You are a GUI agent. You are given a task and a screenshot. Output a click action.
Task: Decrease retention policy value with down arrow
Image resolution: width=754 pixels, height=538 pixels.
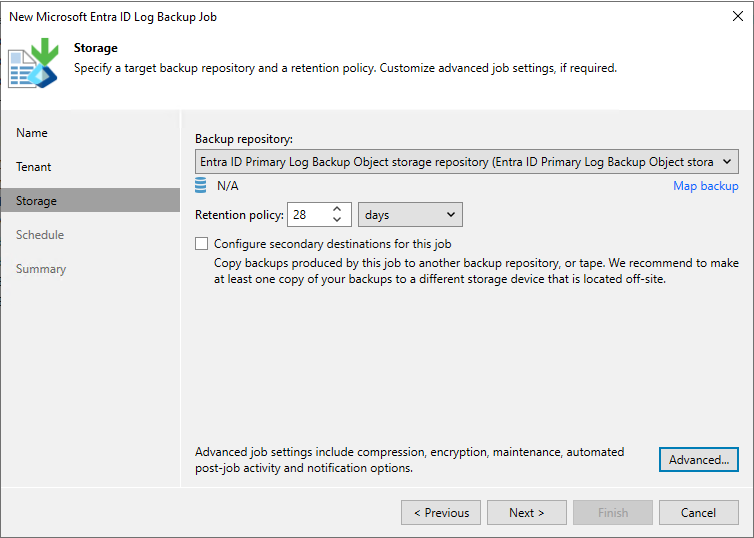click(x=337, y=220)
